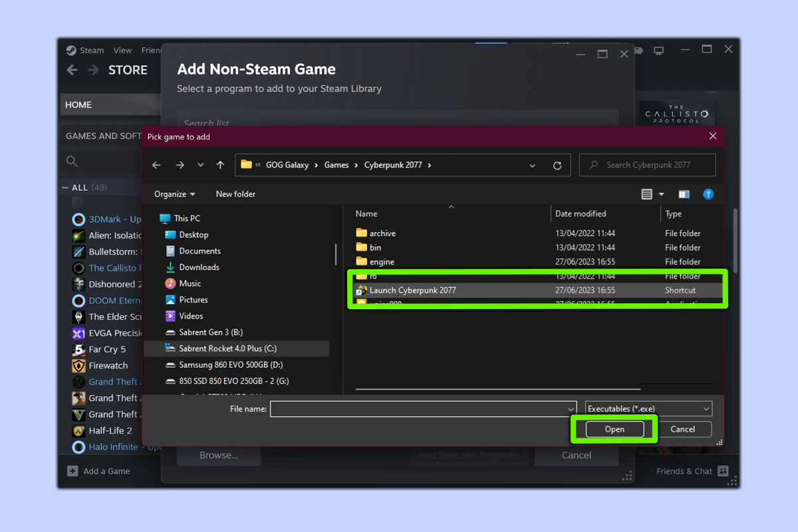Screen dimensions: 798x532
Task: Switch to the HOME tab
Action: pos(78,104)
